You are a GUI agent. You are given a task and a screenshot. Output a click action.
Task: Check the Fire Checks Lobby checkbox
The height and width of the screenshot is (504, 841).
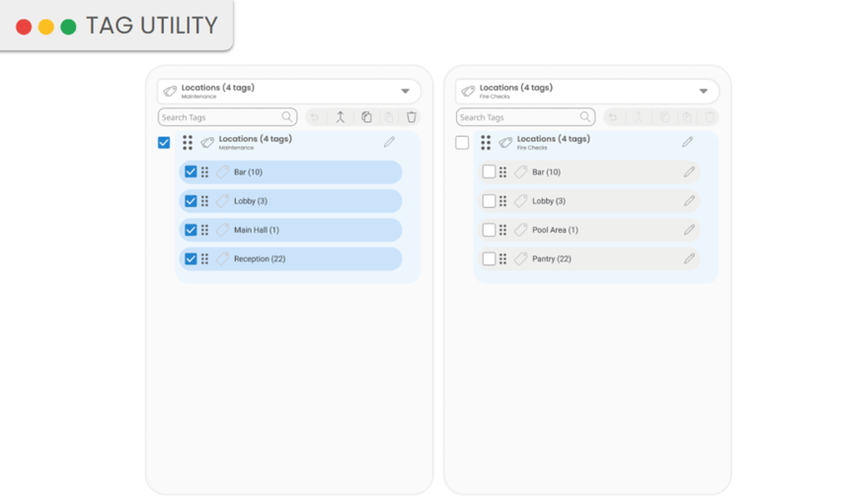click(489, 201)
